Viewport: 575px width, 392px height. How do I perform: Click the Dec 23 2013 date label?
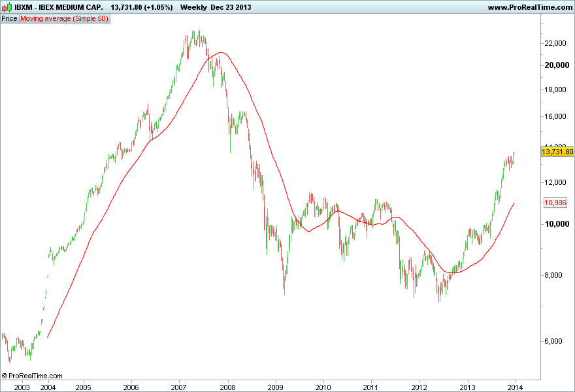coord(231,7)
